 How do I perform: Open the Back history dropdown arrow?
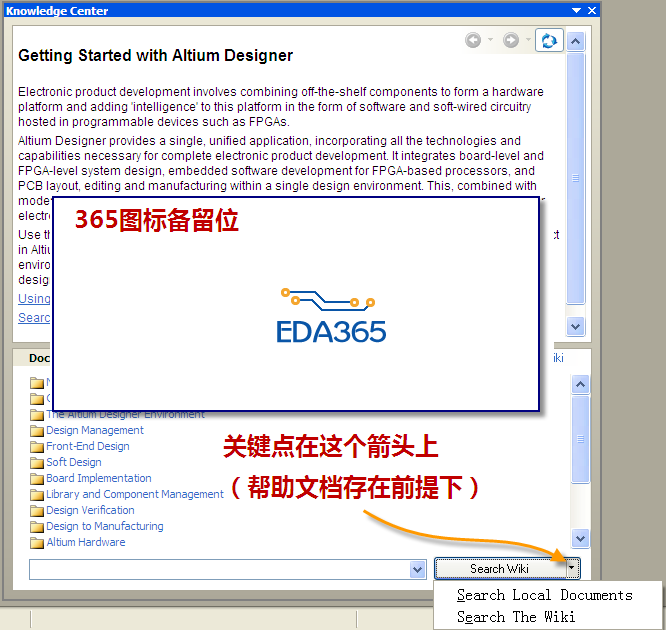(490, 40)
